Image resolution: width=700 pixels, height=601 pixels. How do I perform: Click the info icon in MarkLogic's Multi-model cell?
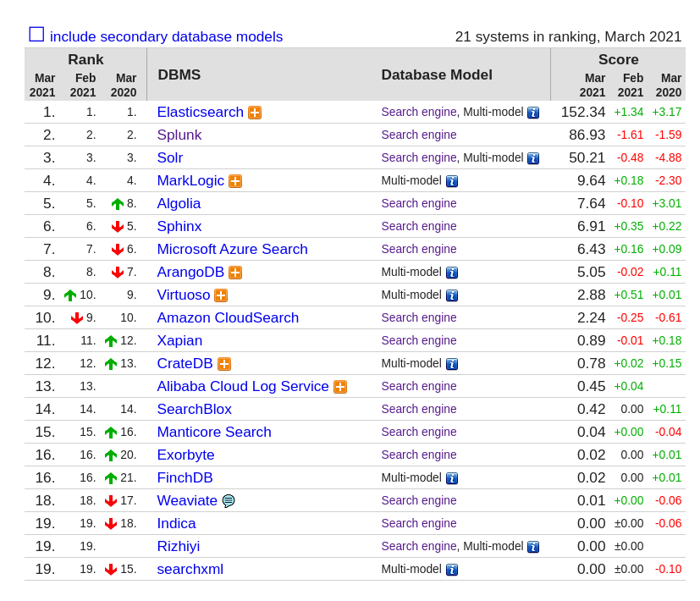pyautogui.click(x=452, y=181)
